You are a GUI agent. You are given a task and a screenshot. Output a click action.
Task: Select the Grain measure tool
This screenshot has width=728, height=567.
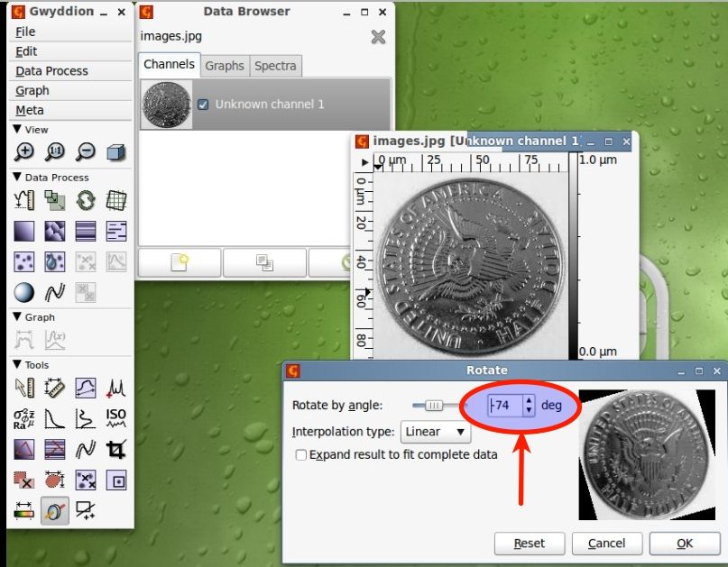(x=55, y=480)
